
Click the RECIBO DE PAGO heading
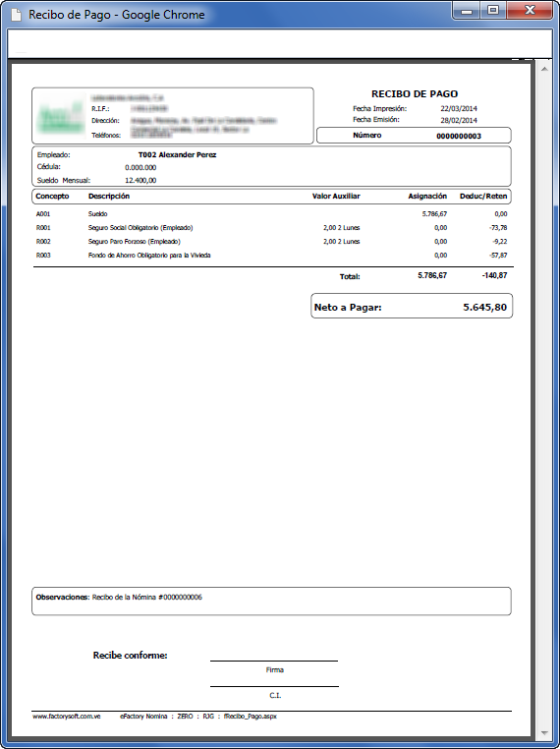(415, 94)
